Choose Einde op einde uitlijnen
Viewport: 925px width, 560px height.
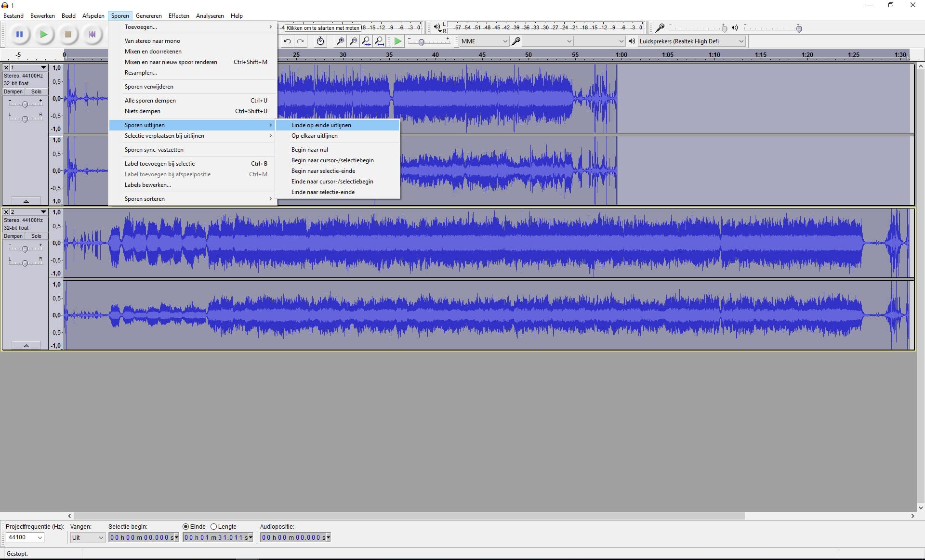coord(321,125)
